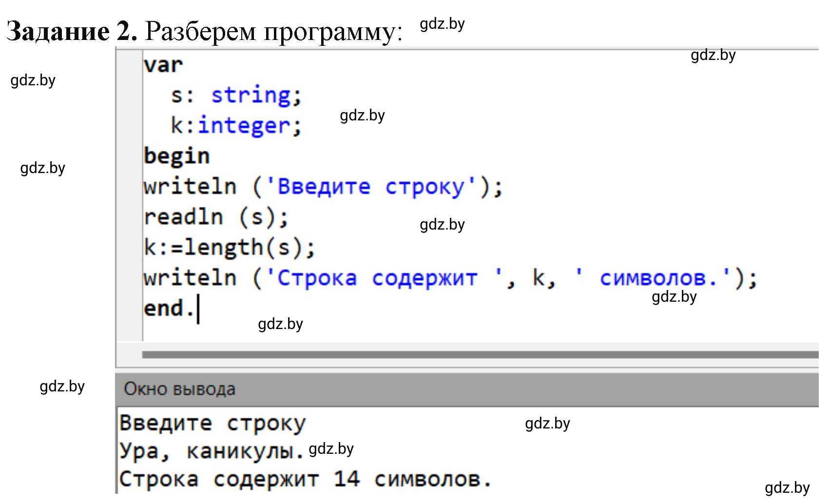Click the 'var' keyword line

[163, 65]
